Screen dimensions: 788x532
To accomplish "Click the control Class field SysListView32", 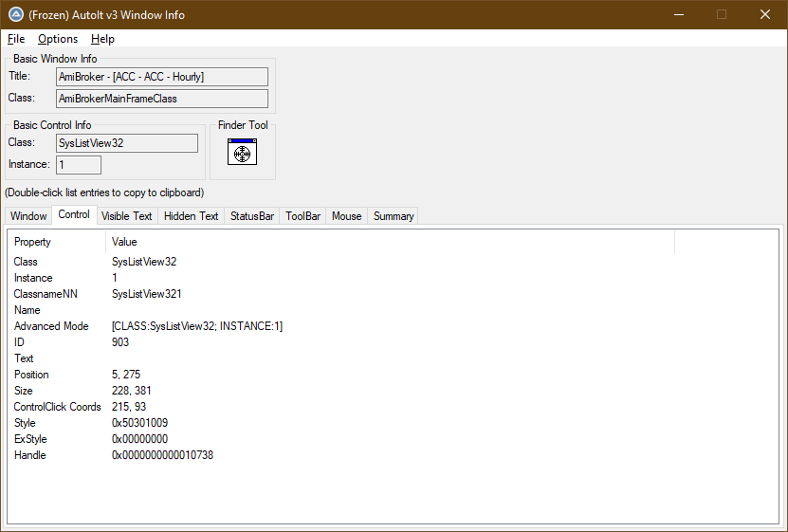I will pos(127,143).
